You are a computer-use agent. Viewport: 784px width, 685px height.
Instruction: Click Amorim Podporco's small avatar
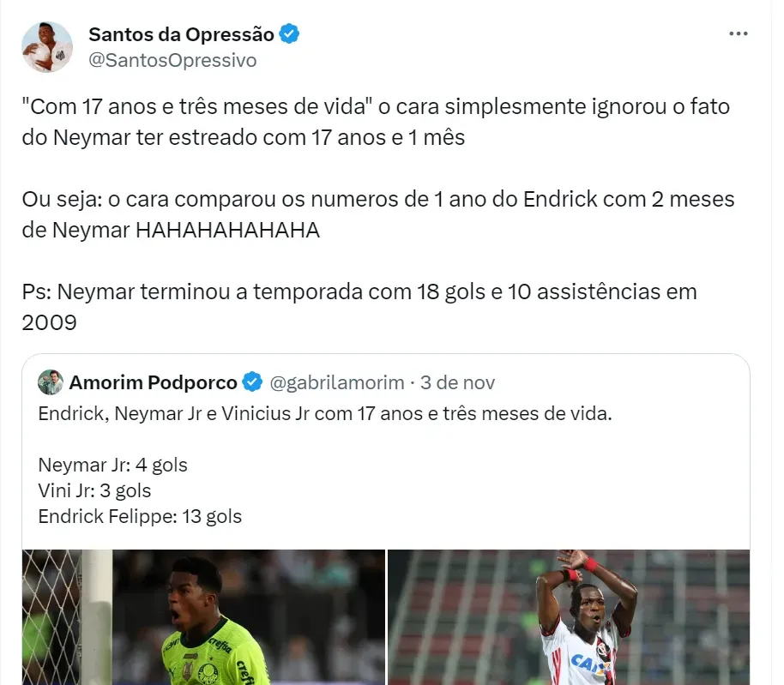tap(51, 382)
